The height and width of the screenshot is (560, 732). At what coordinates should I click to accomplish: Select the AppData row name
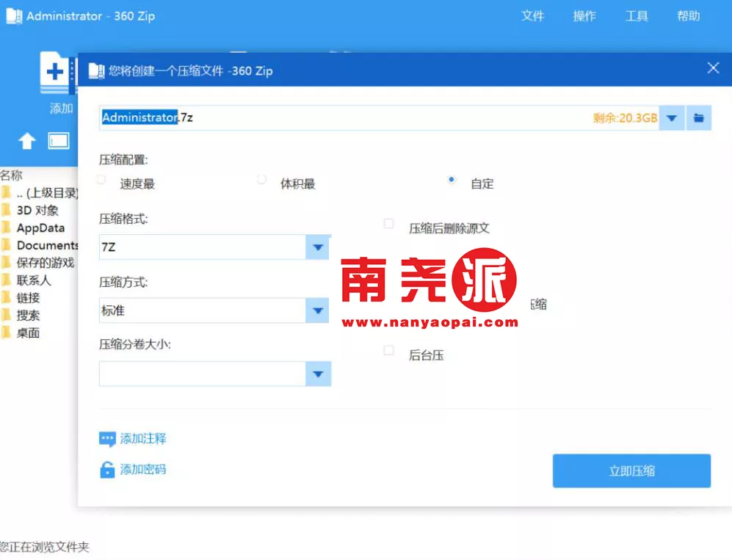tap(40, 228)
